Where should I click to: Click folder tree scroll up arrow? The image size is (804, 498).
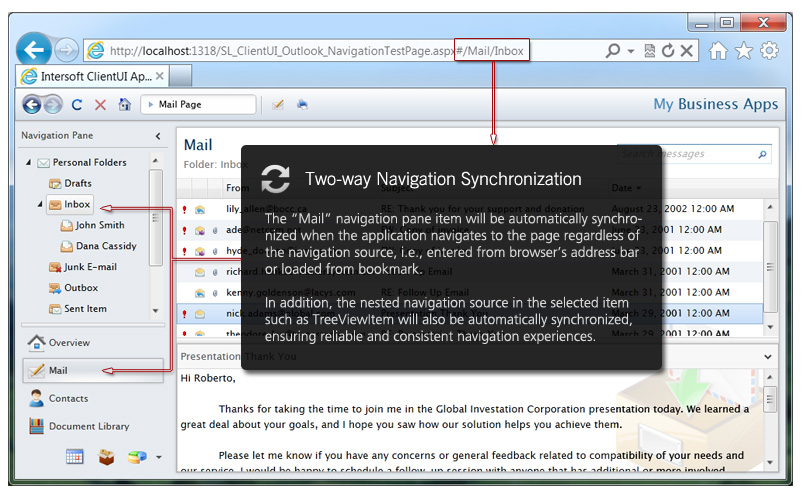156,161
